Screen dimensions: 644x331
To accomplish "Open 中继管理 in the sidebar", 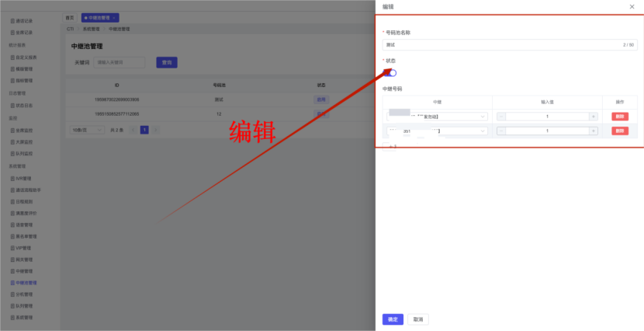I will pyautogui.click(x=24, y=271).
